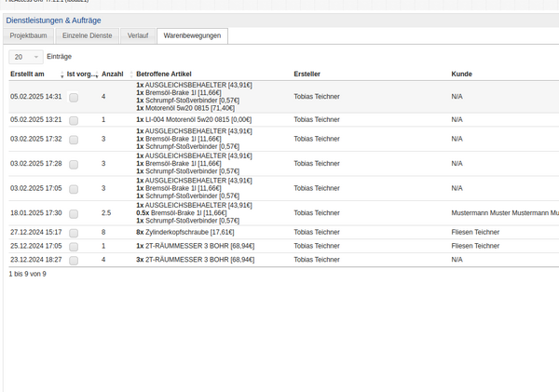Click the Anzahl column header
The width and height of the screenshot is (559, 392).
pyautogui.click(x=112, y=74)
